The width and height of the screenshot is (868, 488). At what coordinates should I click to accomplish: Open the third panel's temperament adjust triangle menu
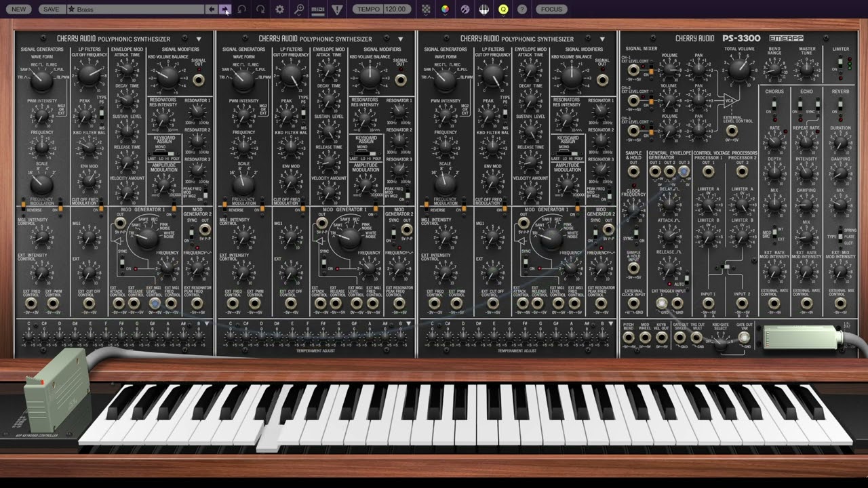610,324
